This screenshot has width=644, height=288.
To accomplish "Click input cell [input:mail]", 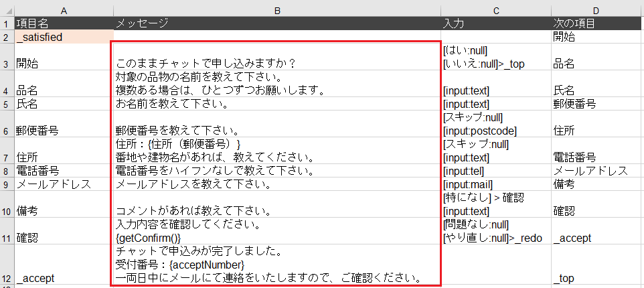I will pos(496,184).
